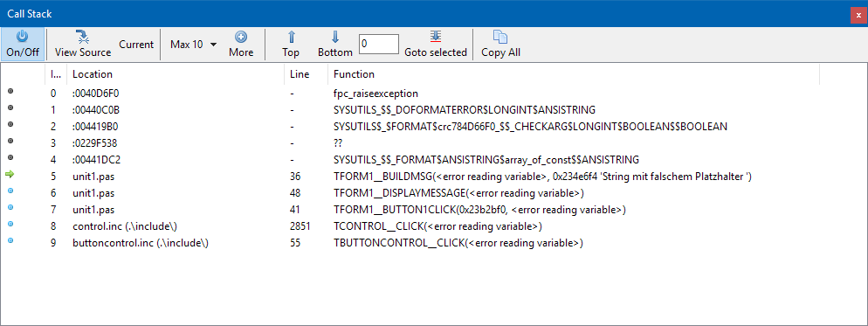This screenshot has width=868, height=326.
Task: Click location :0040D6F0
Action: (96, 94)
